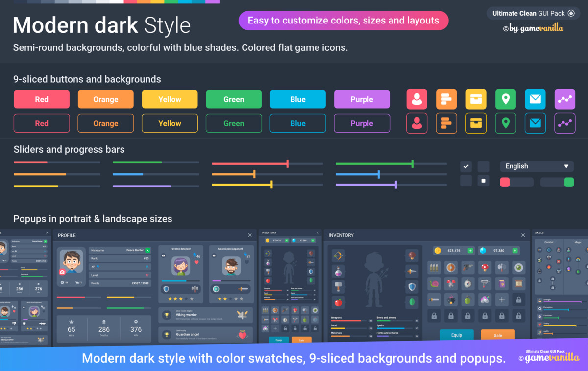This screenshot has height=371, width=588.
Task: Click the empty plus slot in large Inventory grid
Action: (502, 300)
